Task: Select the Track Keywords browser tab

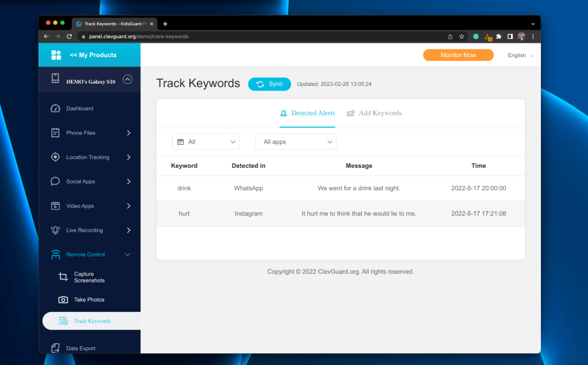Action: (113, 24)
